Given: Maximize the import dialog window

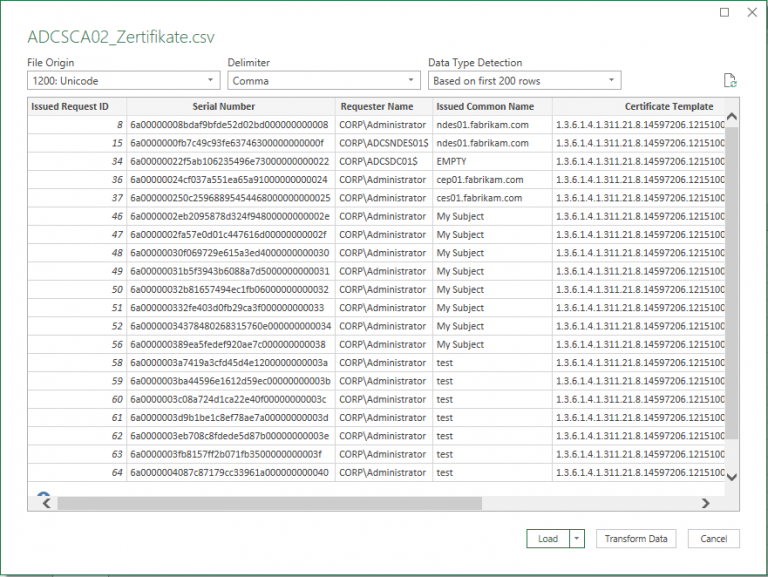Looking at the screenshot, I should [x=724, y=12].
